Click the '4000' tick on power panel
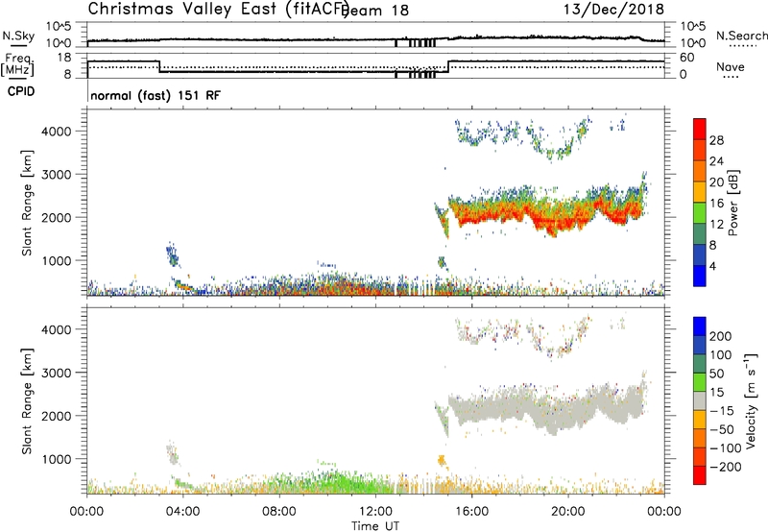The image size is (768, 532). (57, 132)
